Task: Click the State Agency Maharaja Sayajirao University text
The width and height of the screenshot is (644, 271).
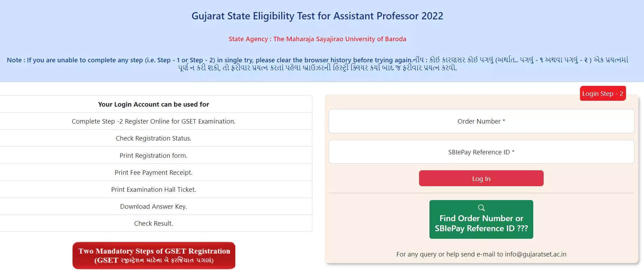Action: [x=317, y=39]
